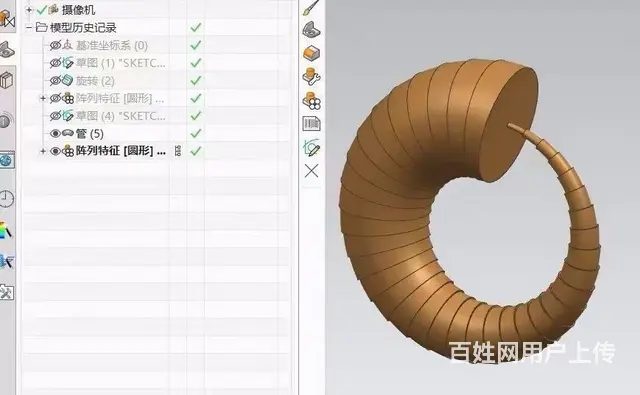Image resolution: width=640 pixels, height=395 pixels.
Task: Open the wrench-and-tools sidebar tab
Action: [6, 292]
